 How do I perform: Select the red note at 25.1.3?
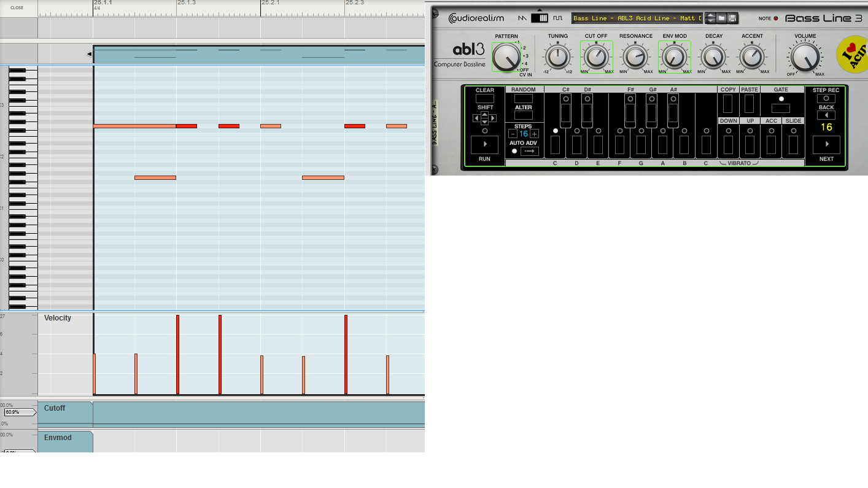click(187, 126)
